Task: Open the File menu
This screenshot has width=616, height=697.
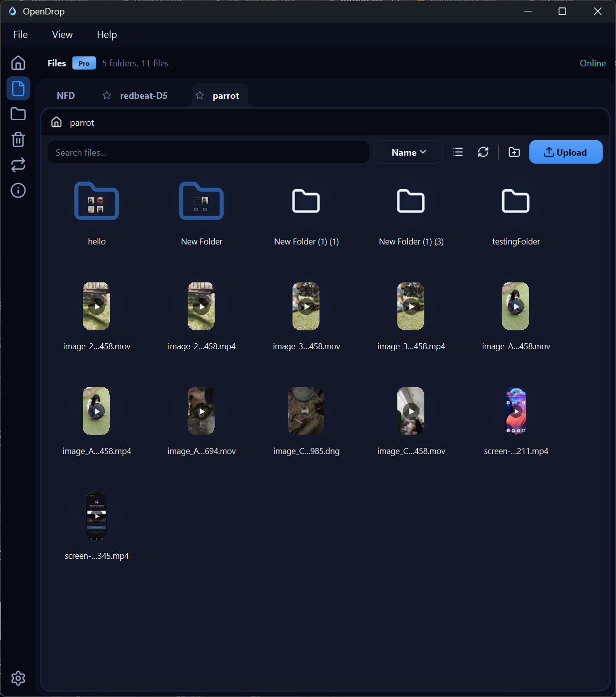Action: (20, 34)
